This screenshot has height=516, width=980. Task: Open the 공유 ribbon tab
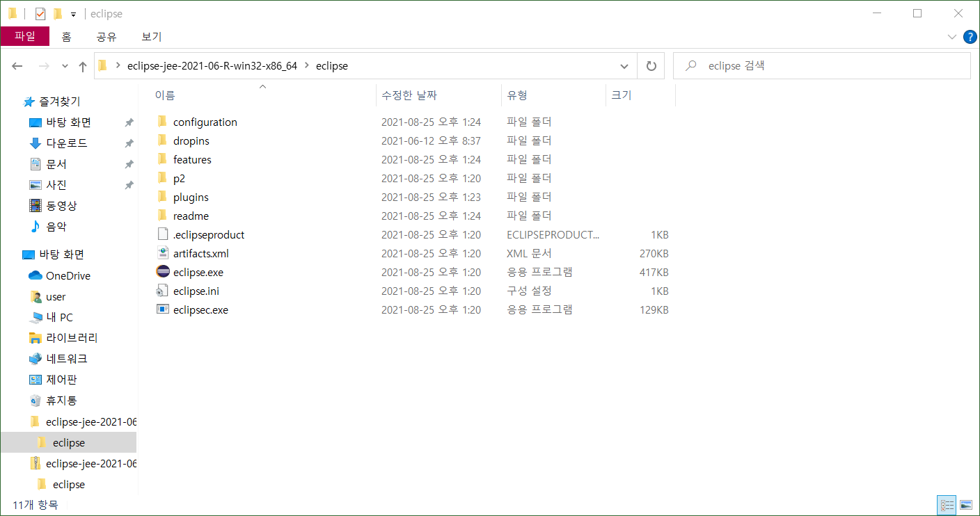pos(106,37)
